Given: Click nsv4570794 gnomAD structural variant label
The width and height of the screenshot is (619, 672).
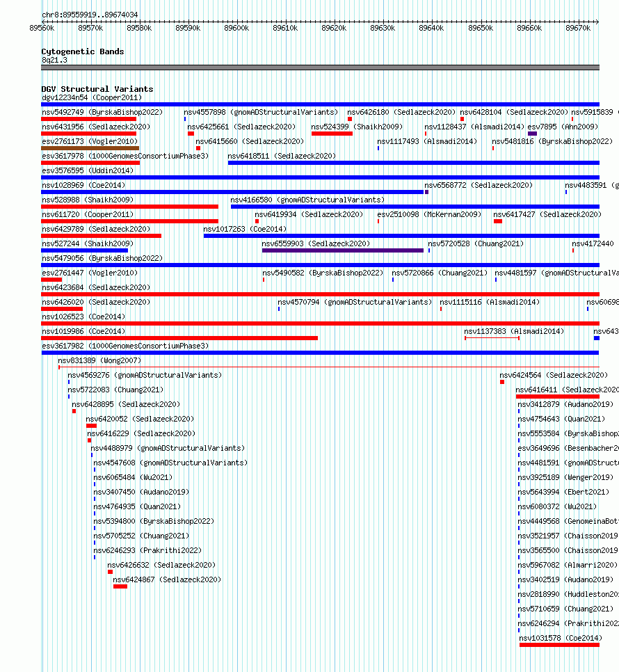Looking at the screenshot, I should point(355,302).
